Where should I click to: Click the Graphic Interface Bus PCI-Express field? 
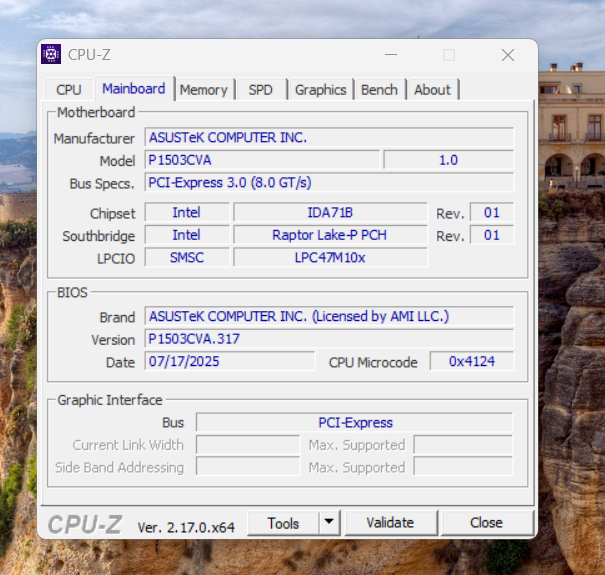click(x=355, y=422)
